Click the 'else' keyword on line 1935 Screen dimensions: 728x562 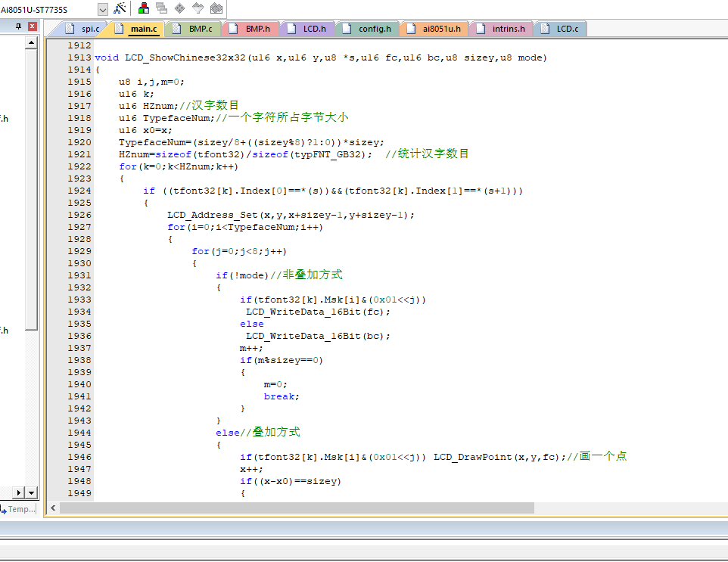[252, 324]
